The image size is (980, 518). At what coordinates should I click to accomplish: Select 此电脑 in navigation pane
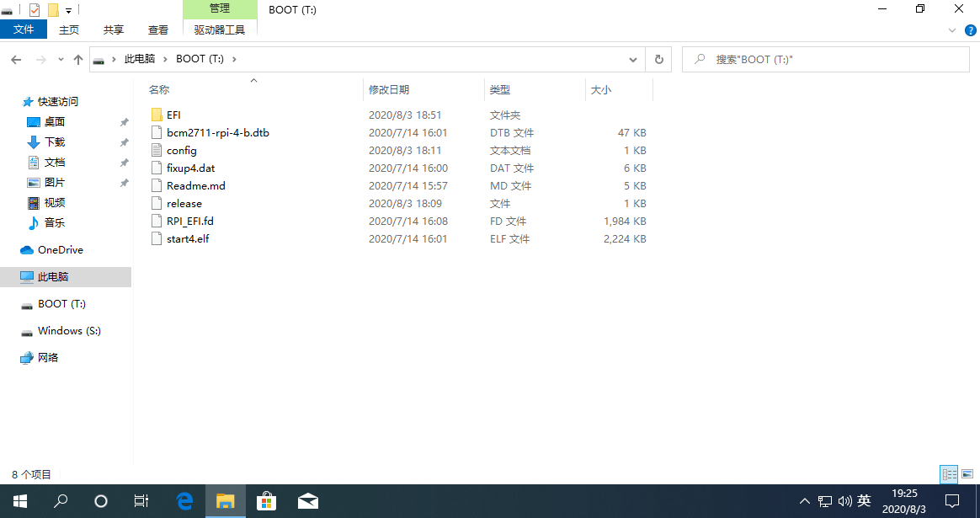(x=66, y=276)
